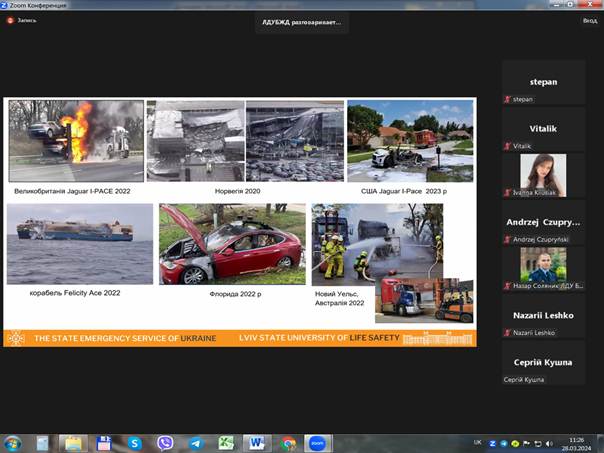Open Excel from the taskbar
Screen dimensions: 604x453
point(226,442)
